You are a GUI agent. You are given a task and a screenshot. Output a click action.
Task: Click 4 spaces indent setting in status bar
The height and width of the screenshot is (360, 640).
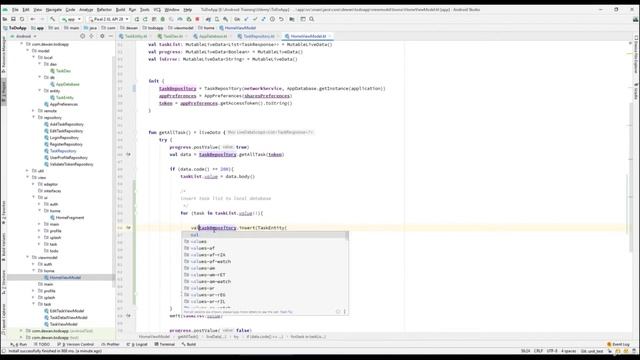click(x=568, y=351)
